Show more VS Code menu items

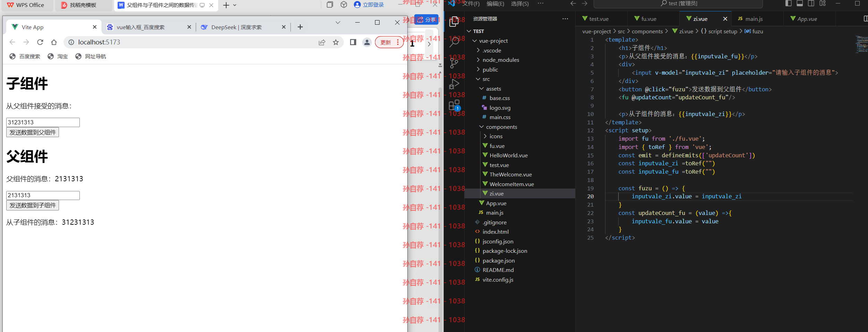tap(541, 3)
